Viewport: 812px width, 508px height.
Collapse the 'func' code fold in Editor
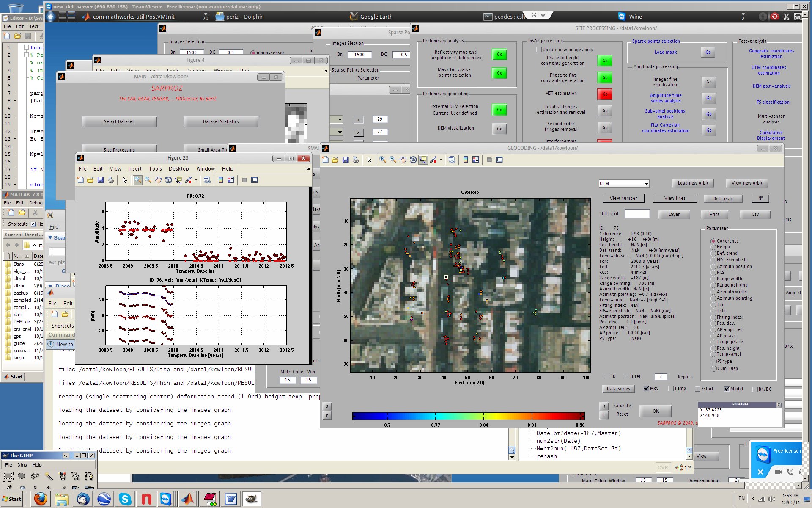[x=26, y=47]
